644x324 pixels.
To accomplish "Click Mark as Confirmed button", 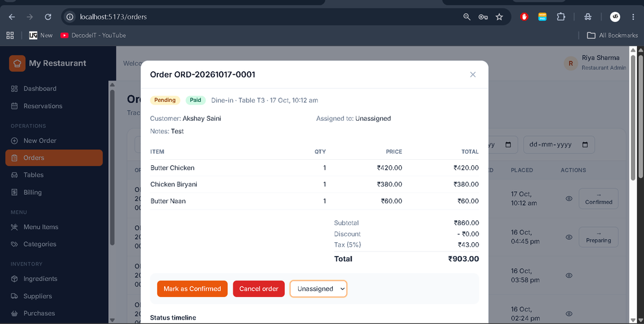I will point(192,289).
